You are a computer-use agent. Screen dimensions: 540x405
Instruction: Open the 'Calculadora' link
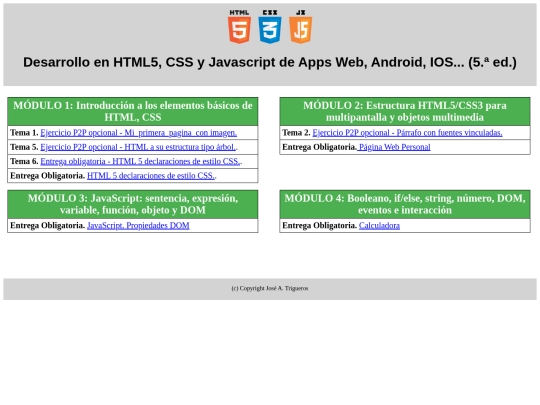(379, 226)
